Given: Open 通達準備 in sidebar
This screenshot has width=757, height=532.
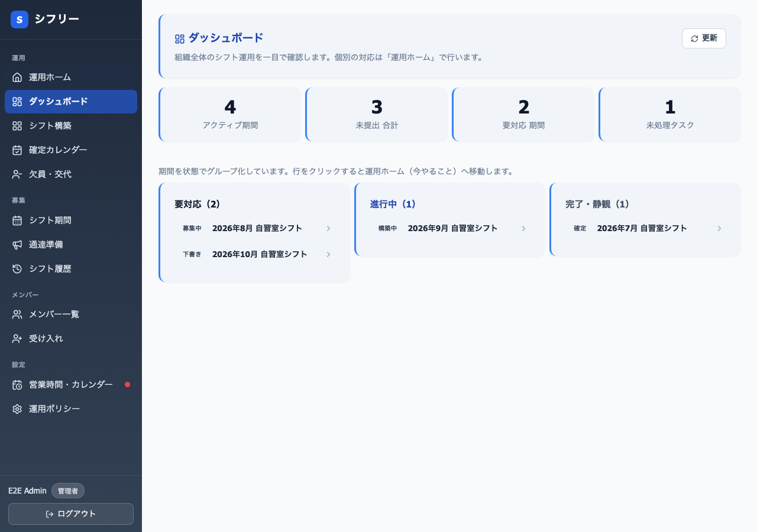Looking at the screenshot, I should coord(71,245).
